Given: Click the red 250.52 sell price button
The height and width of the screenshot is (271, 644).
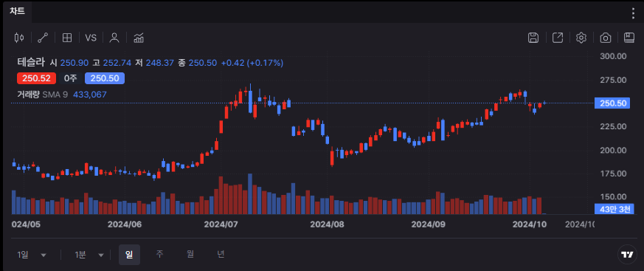Looking at the screenshot, I should pos(37,78).
